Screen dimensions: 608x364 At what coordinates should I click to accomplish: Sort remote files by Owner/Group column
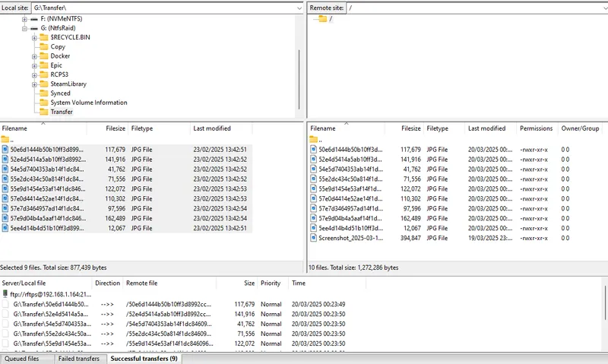[580, 128]
